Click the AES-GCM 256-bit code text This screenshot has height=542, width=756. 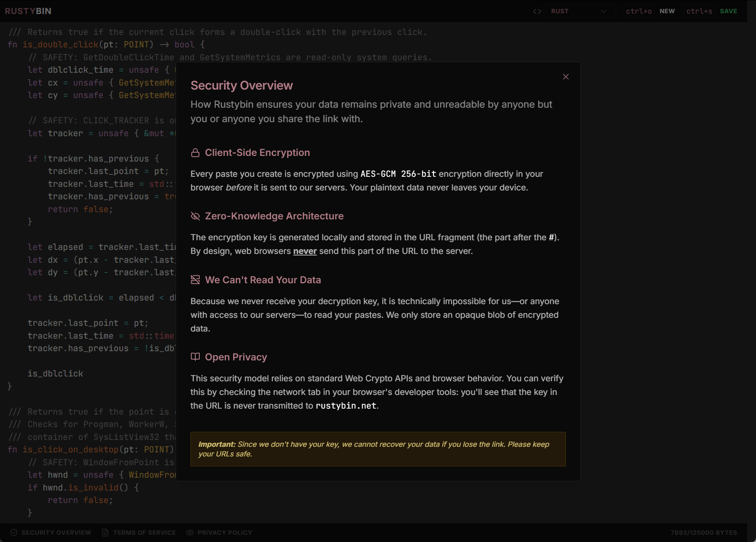[x=398, y=174]
